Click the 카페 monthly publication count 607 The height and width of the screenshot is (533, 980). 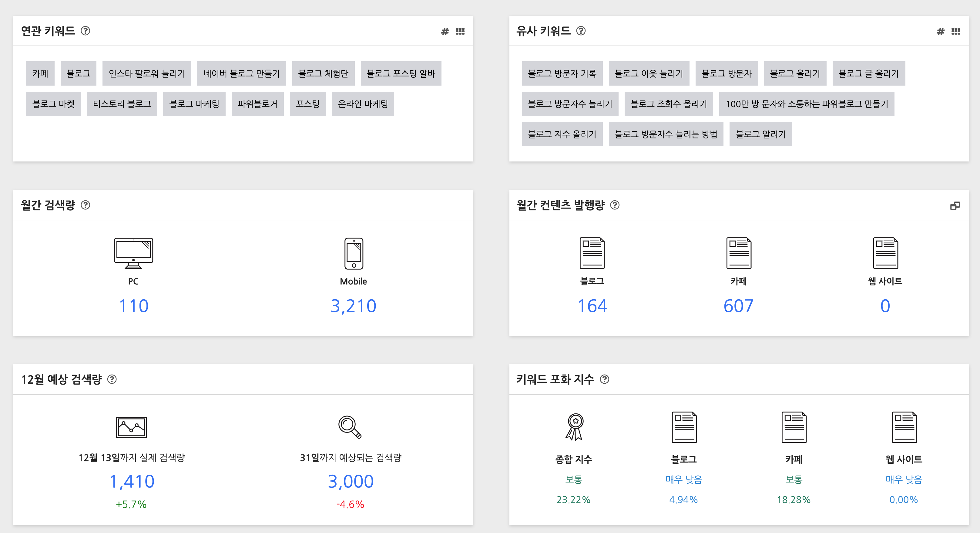[x=738, y=306]
